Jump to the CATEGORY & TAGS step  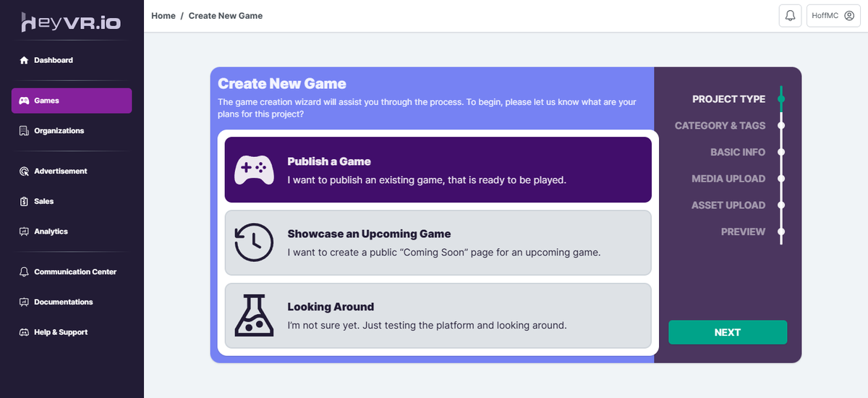click(720, 126)
